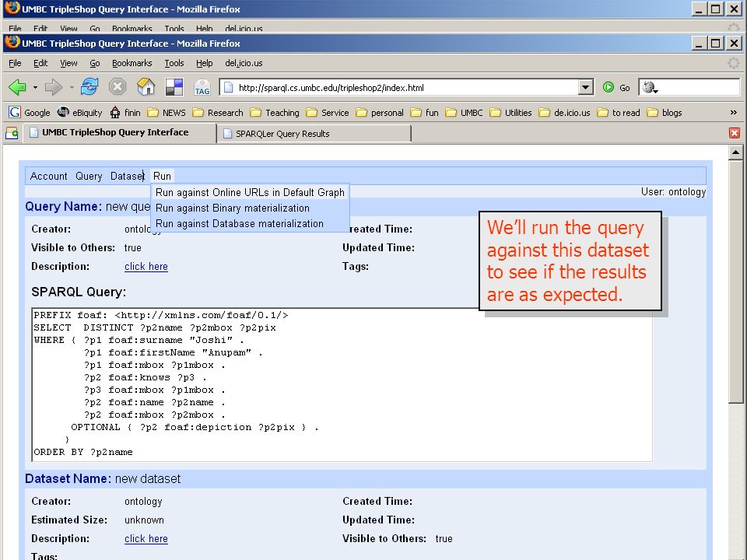The width and height of the screenshot is (747, 560).
Task: Click the Dataset Name: new dataset heading
Action: click(103, 478)
